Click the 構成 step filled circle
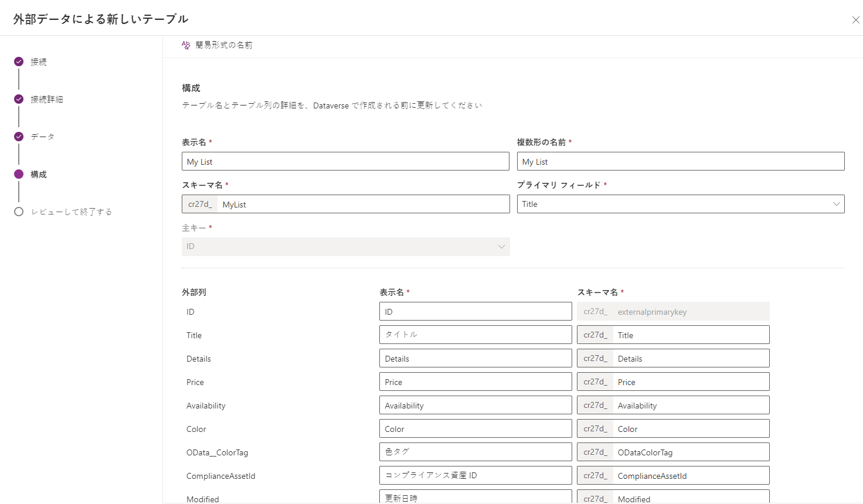This screenshot has height=504, width=863. [x=19, y=174]
